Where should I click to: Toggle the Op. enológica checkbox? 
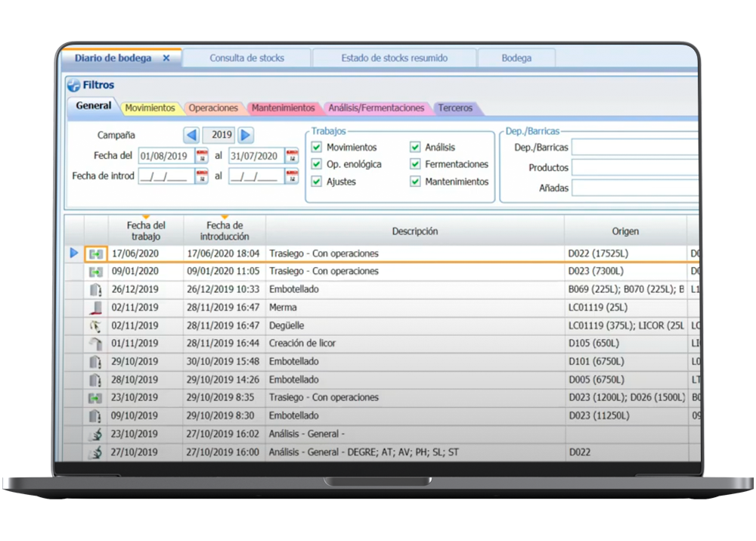click(316, 164)
